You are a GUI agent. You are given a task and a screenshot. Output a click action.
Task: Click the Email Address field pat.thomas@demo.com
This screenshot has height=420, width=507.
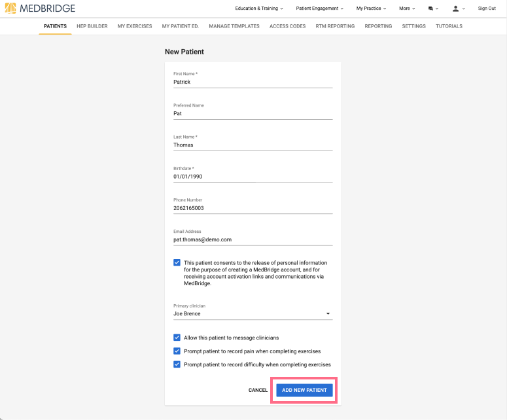tap(253, 239)
